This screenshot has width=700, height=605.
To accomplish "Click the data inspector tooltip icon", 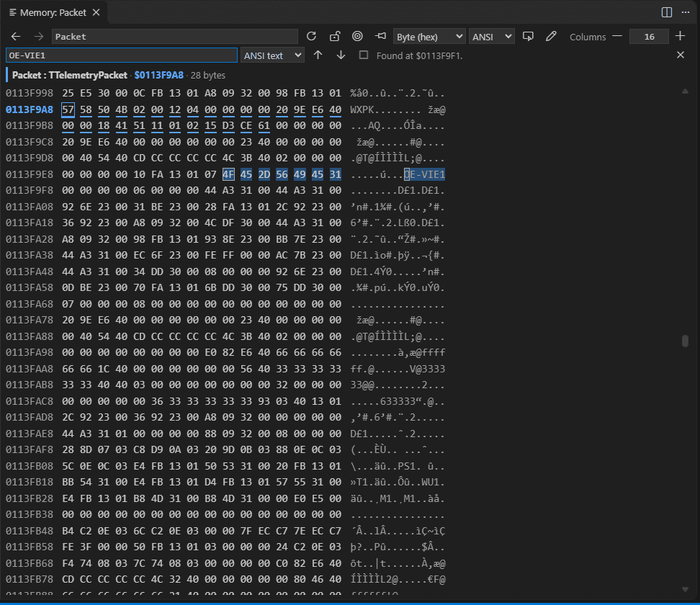I will [528, 37].
